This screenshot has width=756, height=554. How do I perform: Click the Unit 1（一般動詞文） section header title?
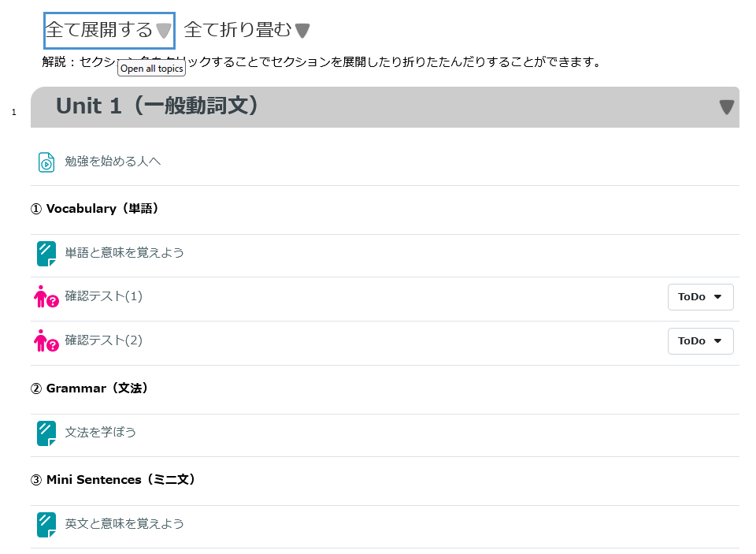(x=157, y=106)
